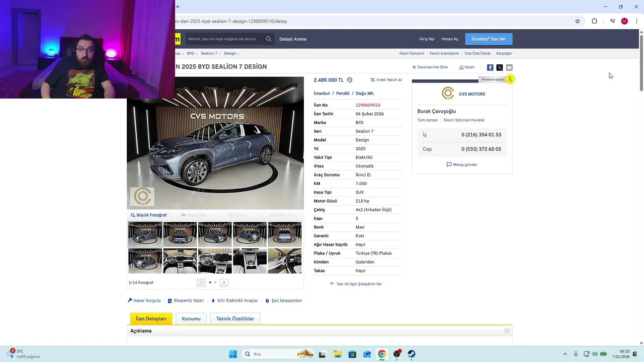644x362 pixels.
Task: Open the Task View taskbar icon
Action: (322, 354)
